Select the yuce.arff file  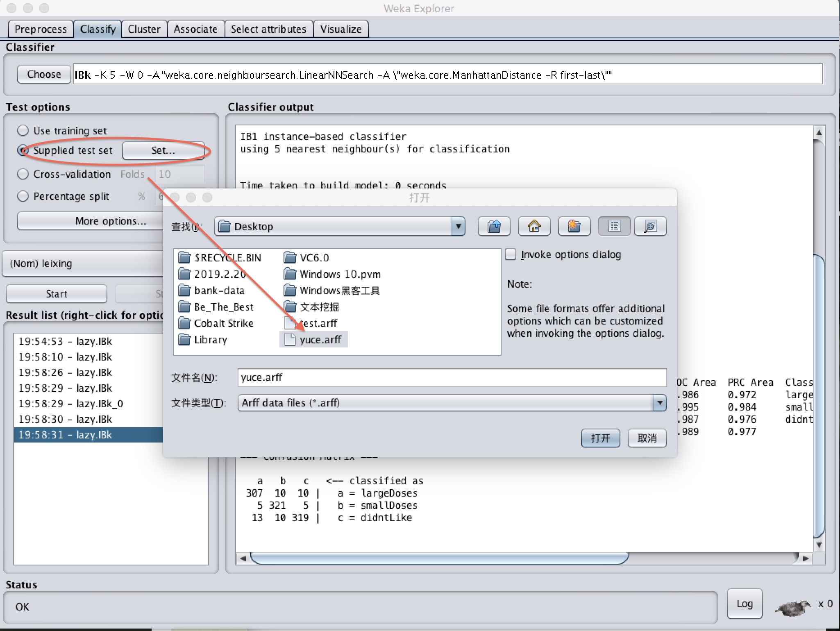(320, 340)
